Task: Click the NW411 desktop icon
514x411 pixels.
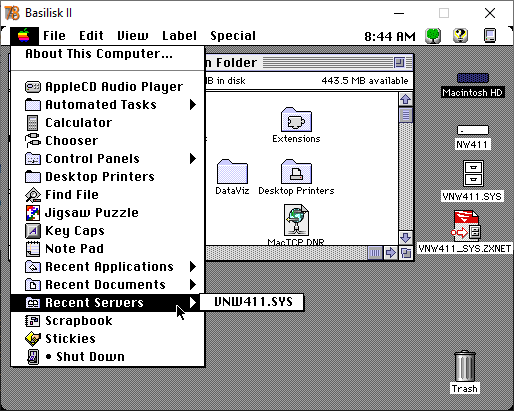Action: (473, 130)
